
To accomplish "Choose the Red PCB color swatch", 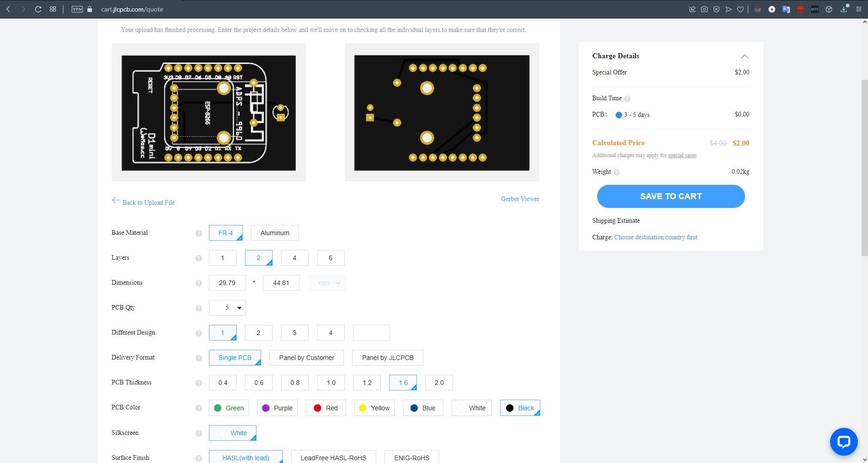I will coord(325,408).
